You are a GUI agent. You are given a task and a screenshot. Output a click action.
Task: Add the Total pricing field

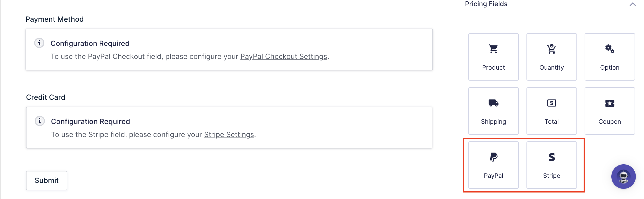[x=551, y=111]
